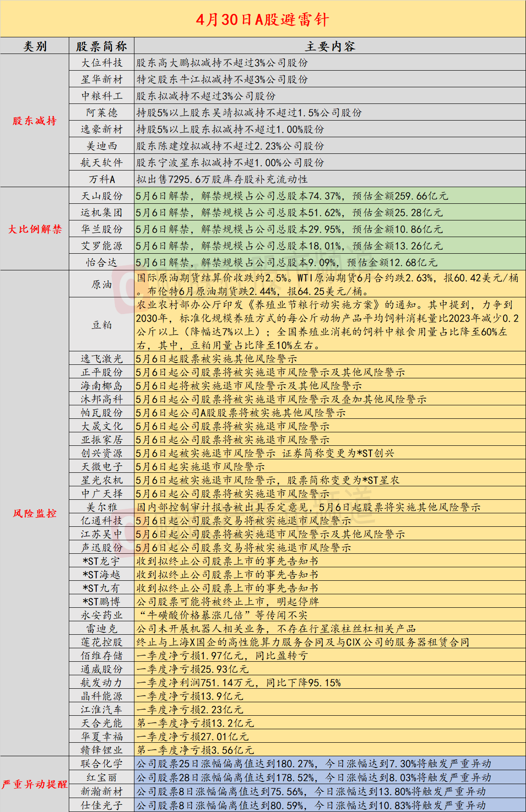
Task: Select stock name 仕佳光子
Action: [x=102, y=805]
